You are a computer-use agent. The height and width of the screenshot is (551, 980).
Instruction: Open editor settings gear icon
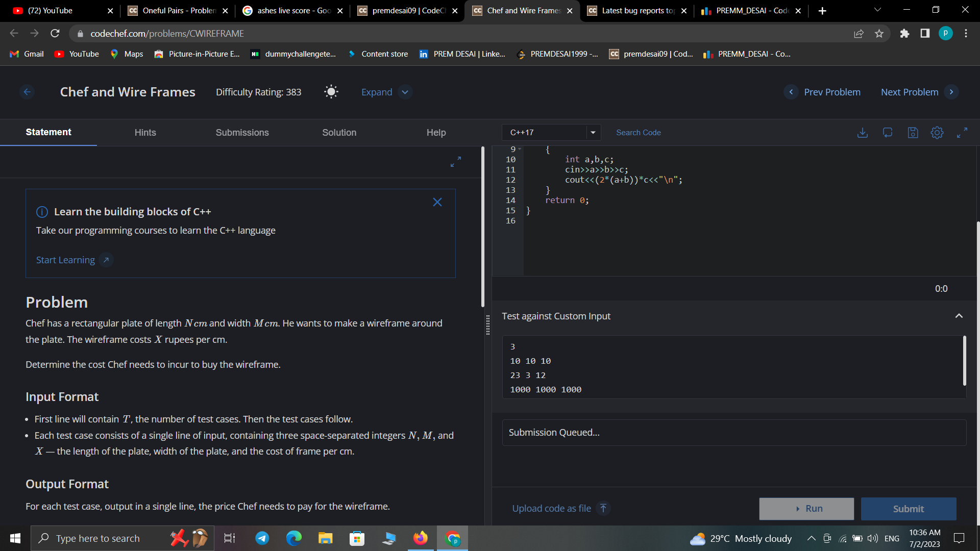(937, 133)
